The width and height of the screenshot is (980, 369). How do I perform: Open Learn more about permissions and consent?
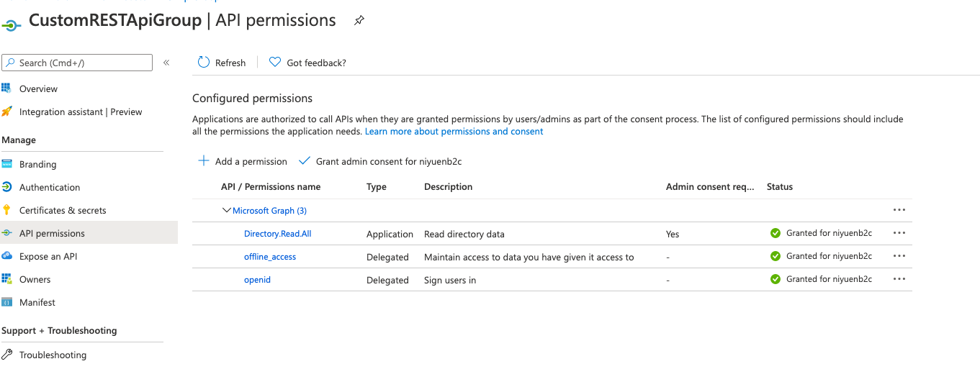(454, 132)
